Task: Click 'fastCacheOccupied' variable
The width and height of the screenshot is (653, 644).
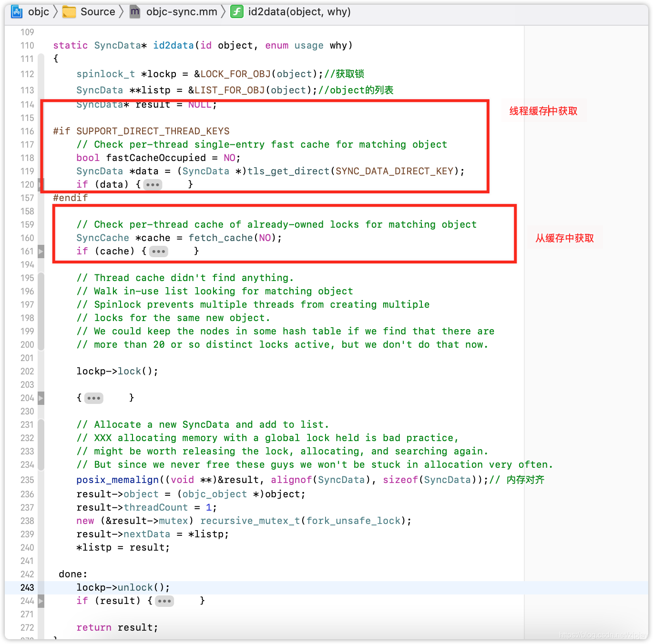Action: (x=156, y=158)
